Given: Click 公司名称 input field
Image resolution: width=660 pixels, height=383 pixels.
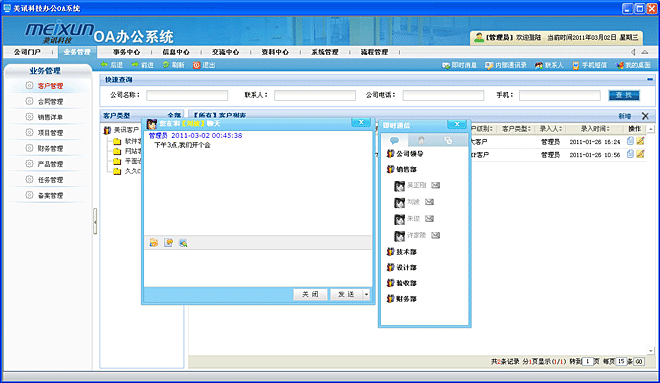Looking at the screenshot, I should point(187,96).
